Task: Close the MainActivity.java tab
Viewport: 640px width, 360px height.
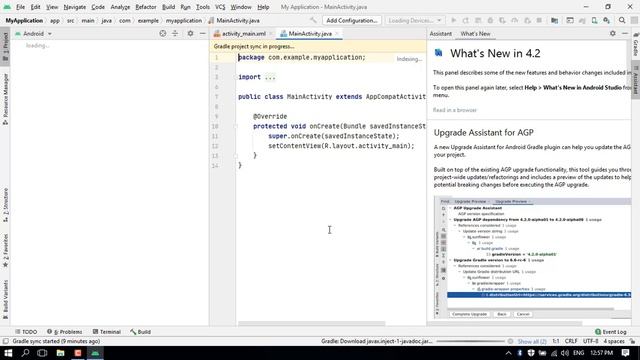Action: click(x=337, y=34)
